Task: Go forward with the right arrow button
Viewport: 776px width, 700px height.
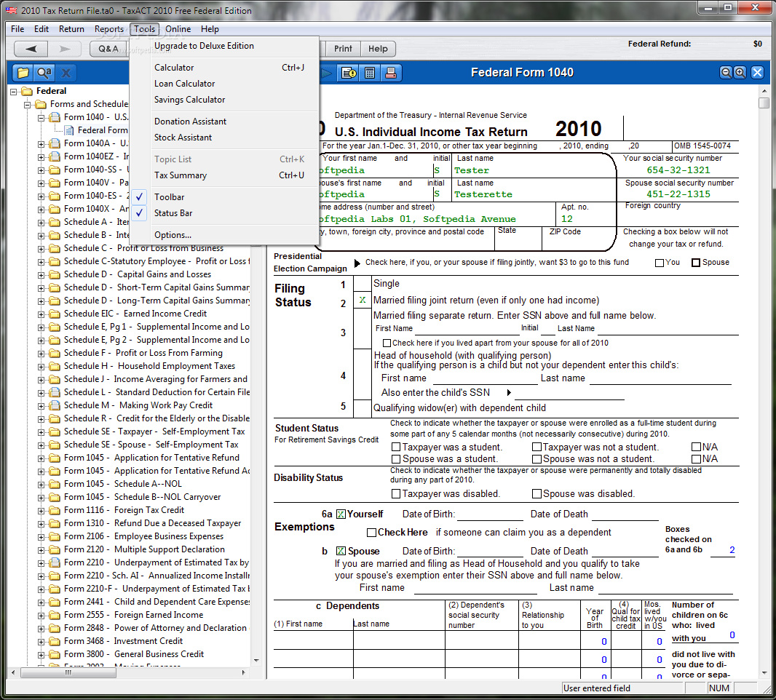Action: click(65, 49)
